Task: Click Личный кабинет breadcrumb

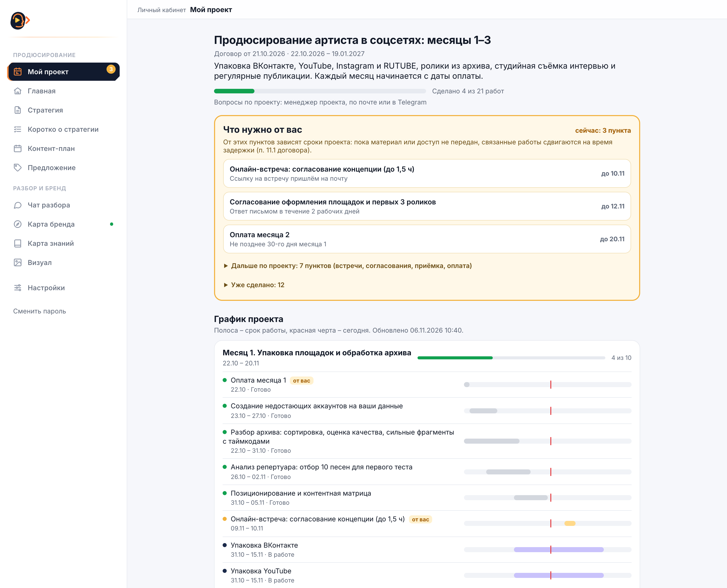Action: [162, 10]
